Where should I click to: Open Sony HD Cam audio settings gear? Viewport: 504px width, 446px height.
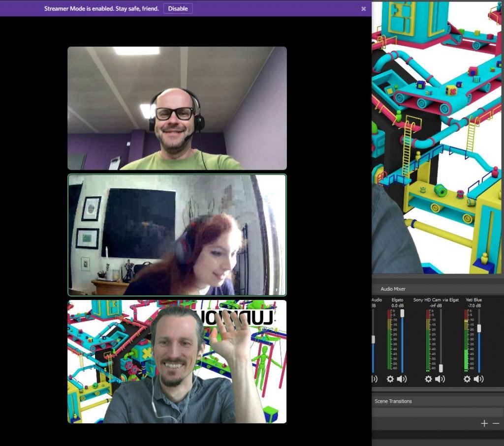(x=428, y=379)
